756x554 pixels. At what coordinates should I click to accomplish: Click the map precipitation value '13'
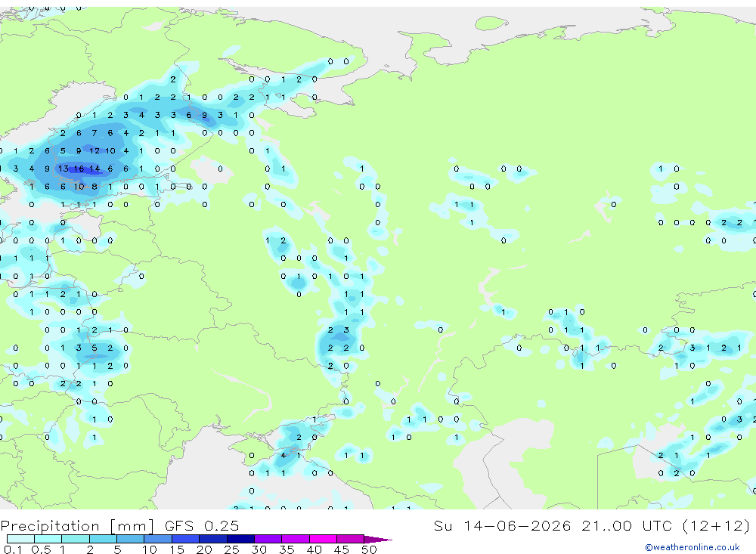[x=64, y=169]
